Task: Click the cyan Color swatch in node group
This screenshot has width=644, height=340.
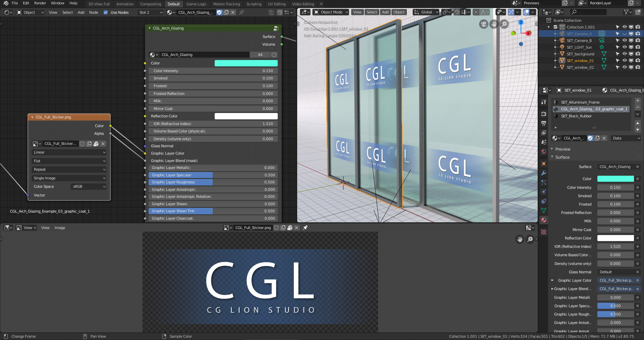Action: (x=246, y=63)
